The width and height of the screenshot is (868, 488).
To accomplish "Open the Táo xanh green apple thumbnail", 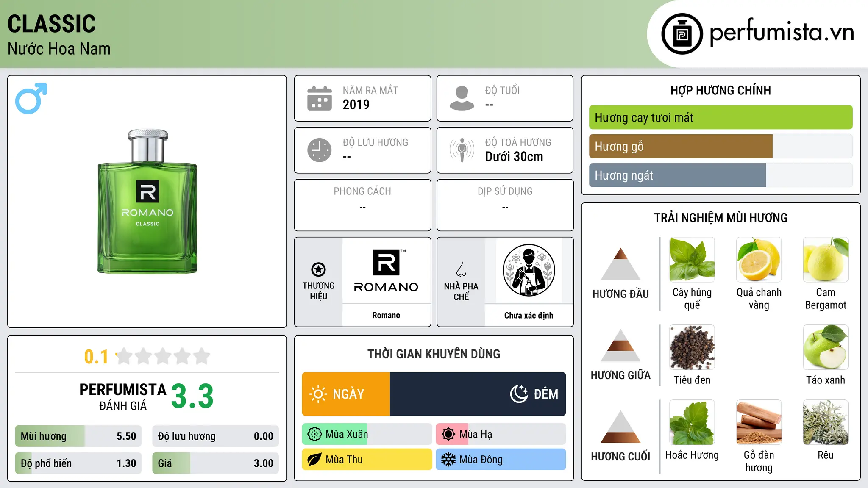I will click(x=826, y=347).
